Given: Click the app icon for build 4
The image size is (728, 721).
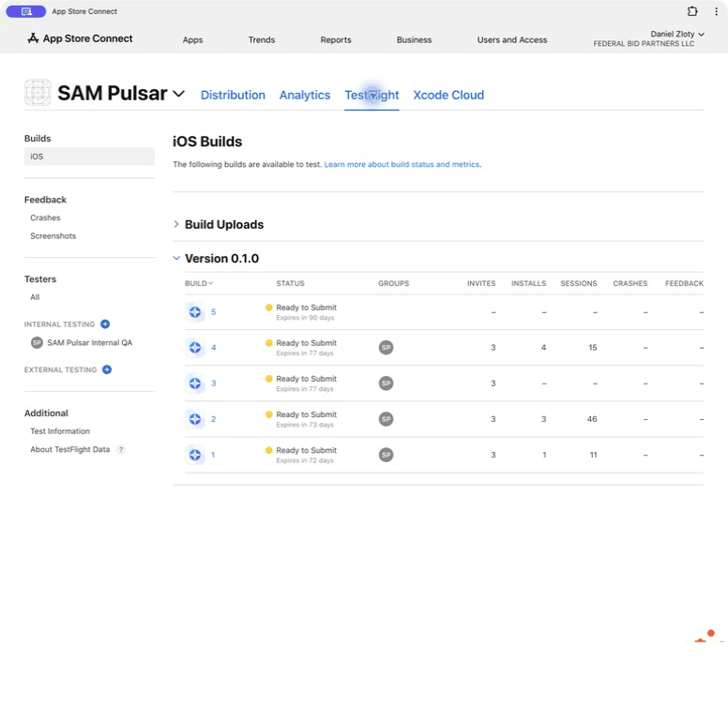Looking at the screenshot, I should pos(195,348).
